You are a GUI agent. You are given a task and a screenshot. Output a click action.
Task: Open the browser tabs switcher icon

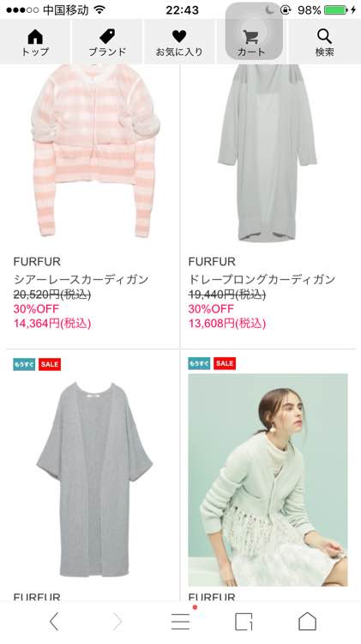pyautogui.click(x=244, y=622)
